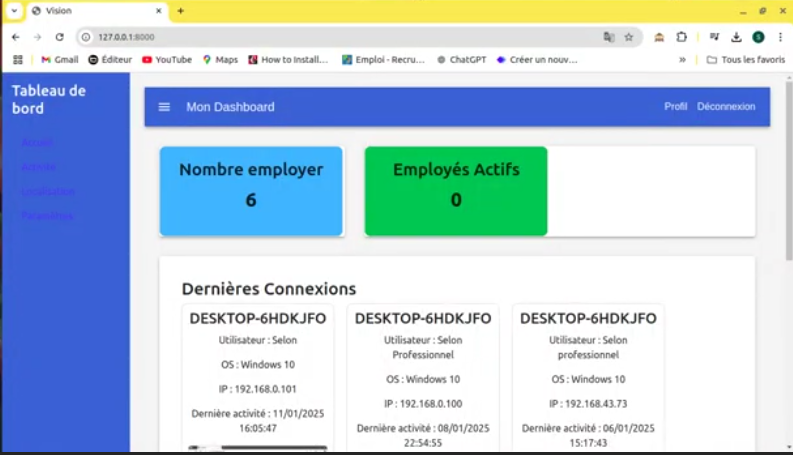
Task: Open the Chrome three-dot menu
Action: click(780, 37)
